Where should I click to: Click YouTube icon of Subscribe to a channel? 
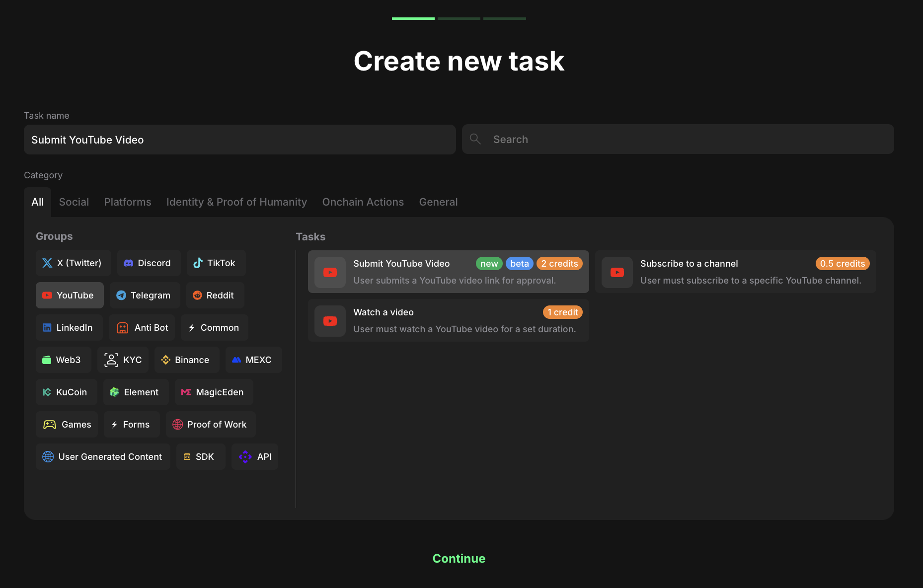(617, 272)
